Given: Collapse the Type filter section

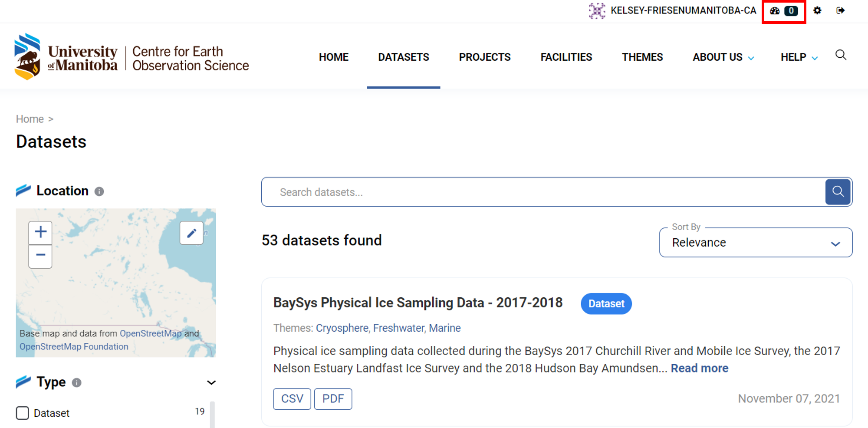Looking at the screenshot, I should 211,382.
